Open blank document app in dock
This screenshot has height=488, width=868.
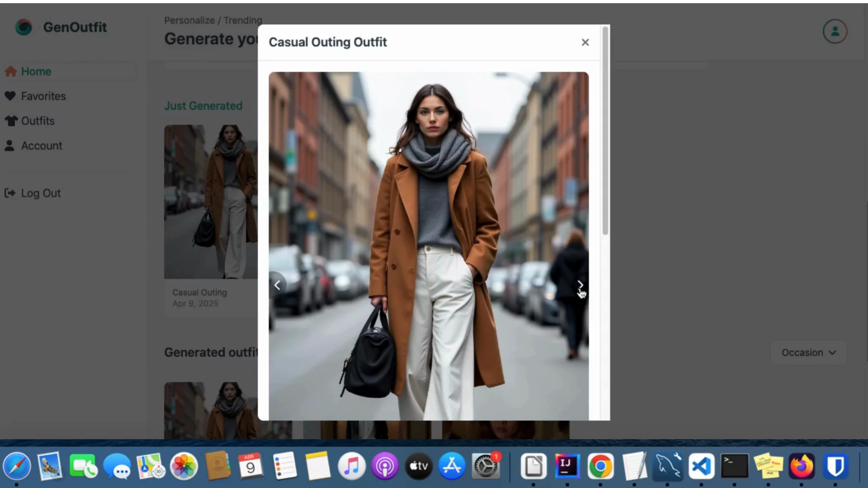[533, 466]
